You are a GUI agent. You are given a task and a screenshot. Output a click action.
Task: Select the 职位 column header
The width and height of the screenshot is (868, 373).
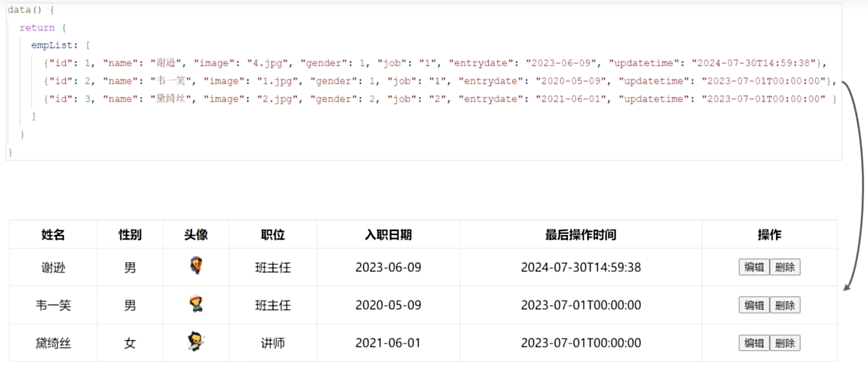click(x=272, y=234)
